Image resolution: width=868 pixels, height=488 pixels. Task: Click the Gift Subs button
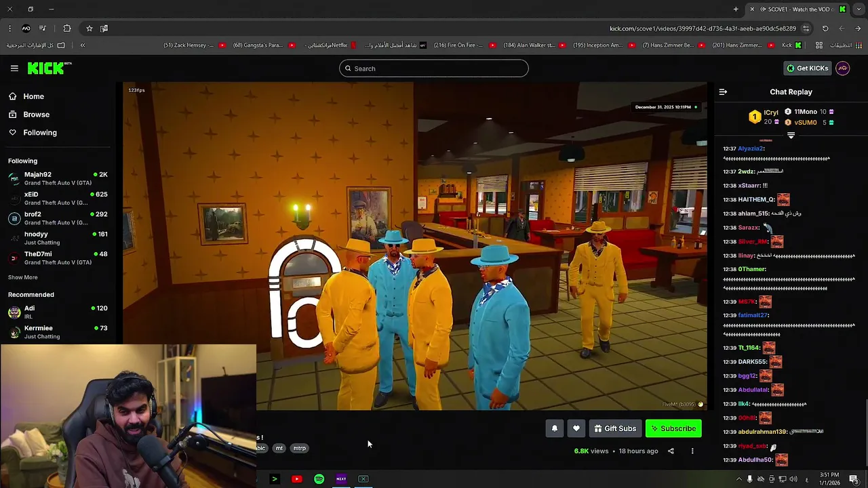click(x=615, y=428)
